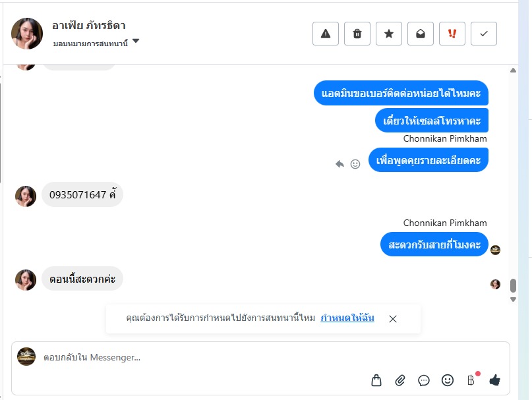Screen dimensions: 532x400
Task: Open อาเฟย ภัทรธิดา profile picture in header
Action: 27,34
